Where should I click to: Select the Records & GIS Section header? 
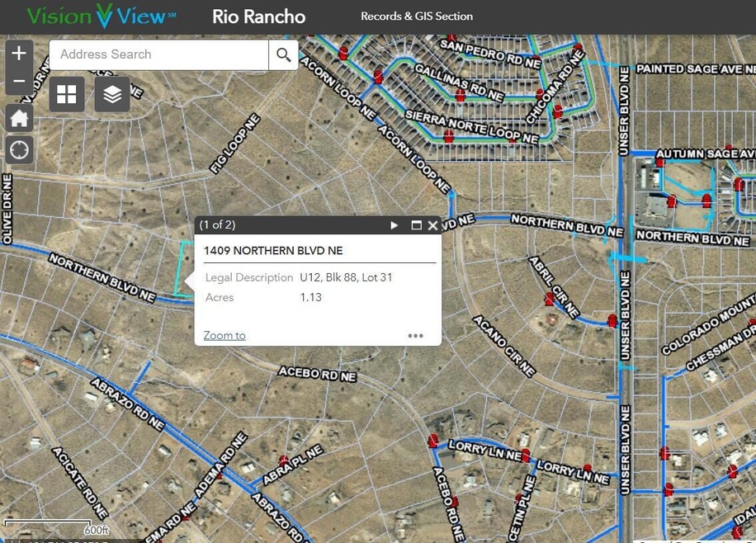[x=417, y=17]
